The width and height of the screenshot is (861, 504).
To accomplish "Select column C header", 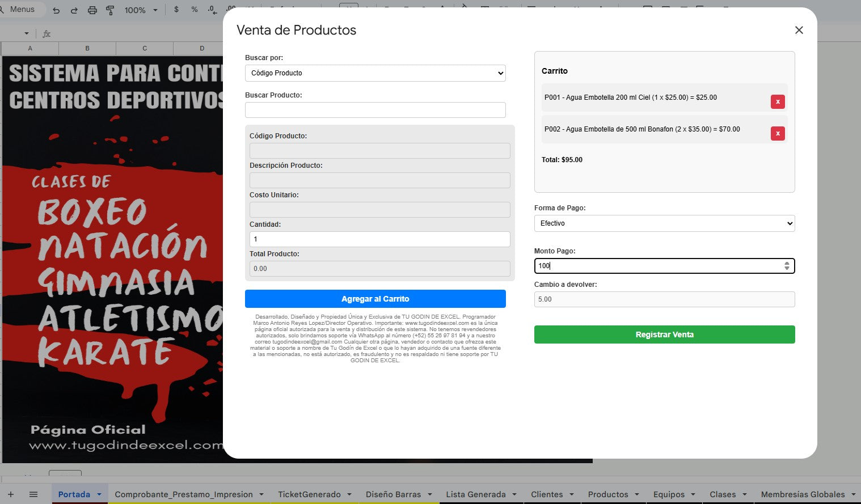I will point(145,48).
